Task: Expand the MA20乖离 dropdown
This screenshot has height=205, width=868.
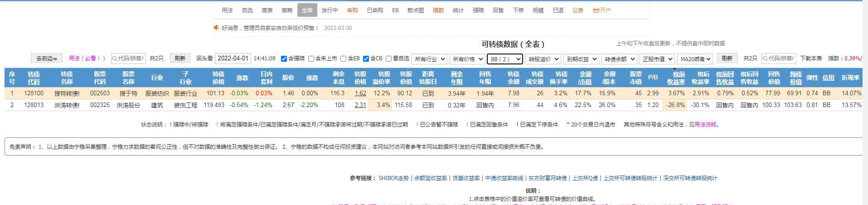Action: [x=694, y=59]
